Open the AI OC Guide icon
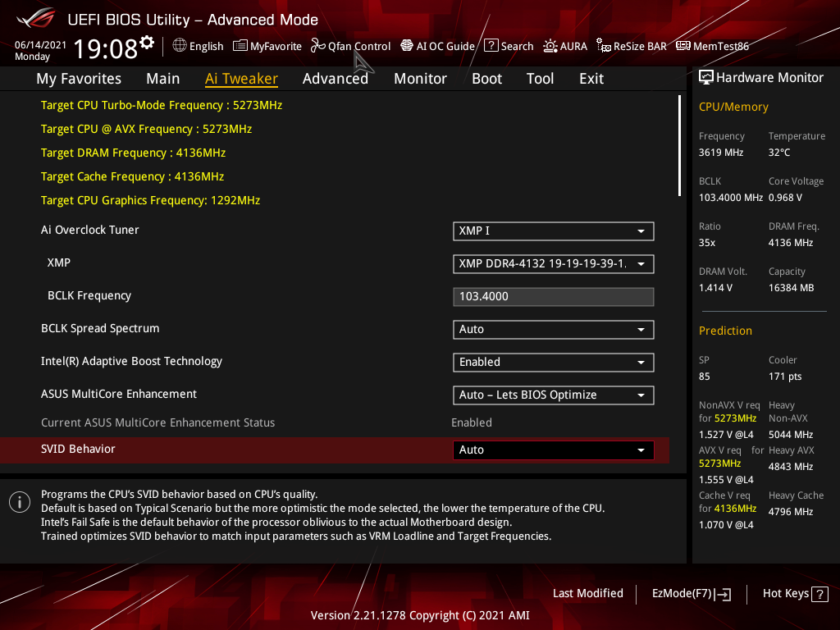 407,46
